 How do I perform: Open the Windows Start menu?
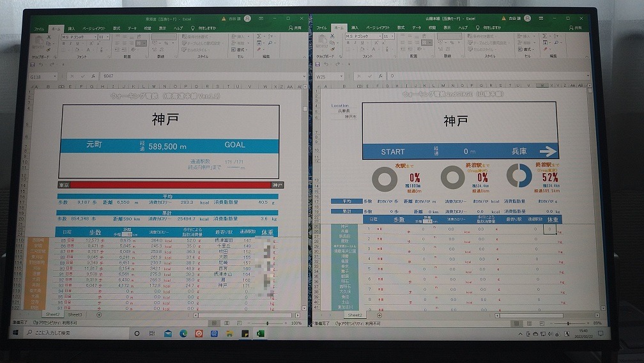[x=15, y=332]
